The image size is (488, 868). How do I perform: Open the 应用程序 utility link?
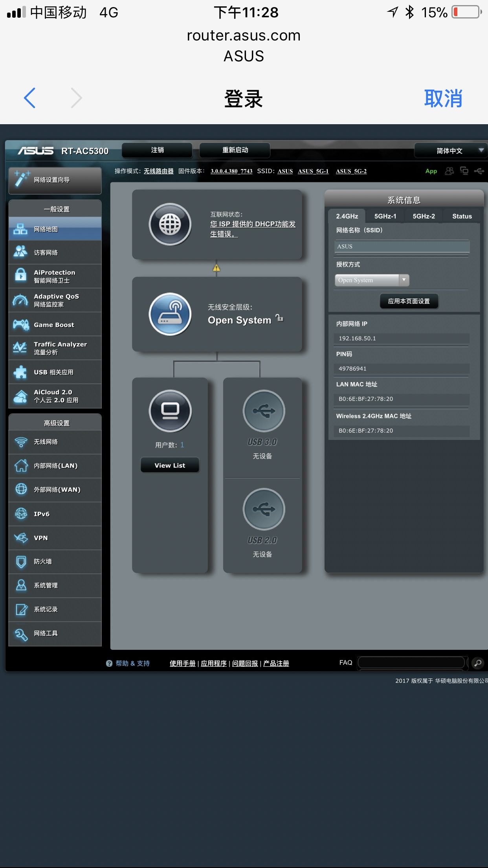point(214,663)
